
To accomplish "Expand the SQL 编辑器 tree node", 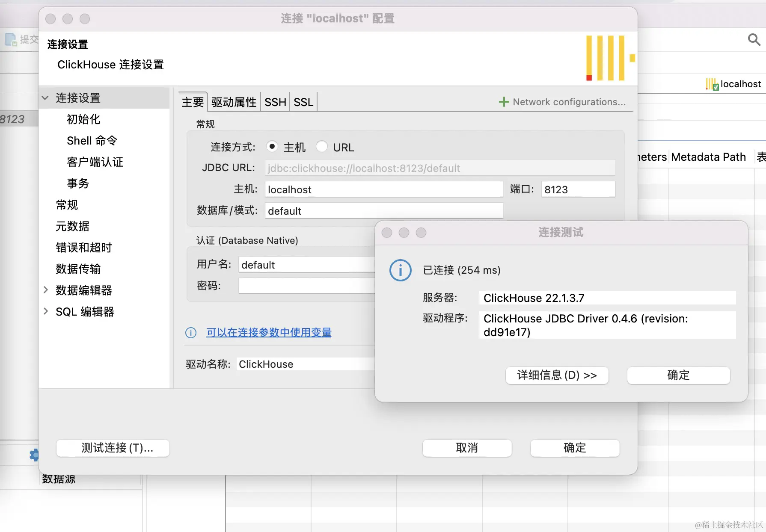I will (45, 311).
